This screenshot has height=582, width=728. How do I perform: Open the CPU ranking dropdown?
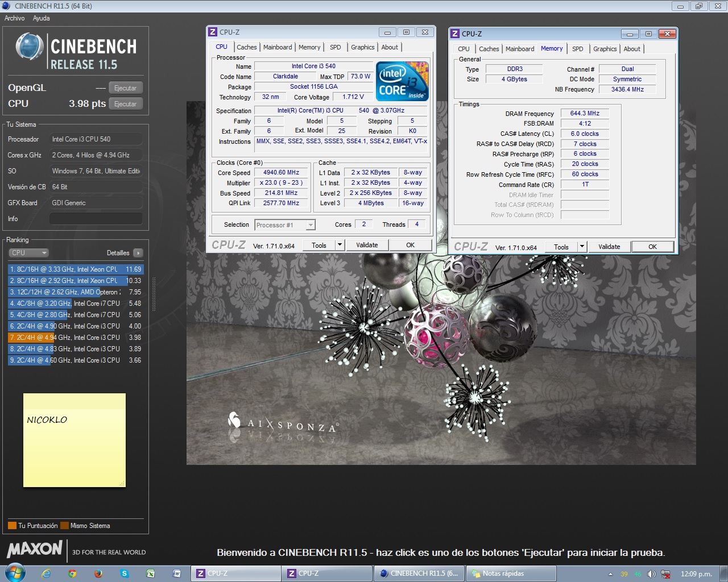tap(28, 253)
